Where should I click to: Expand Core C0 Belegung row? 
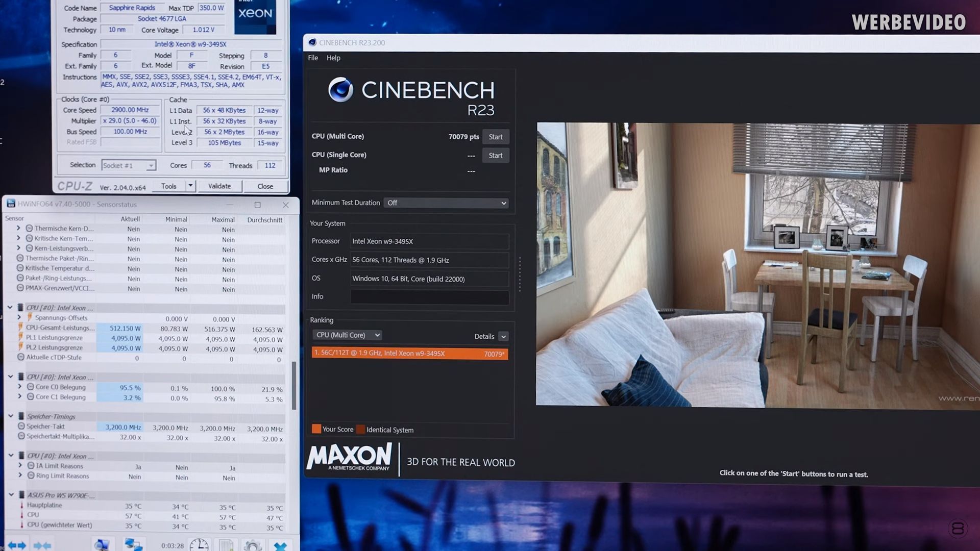[20, 387]
